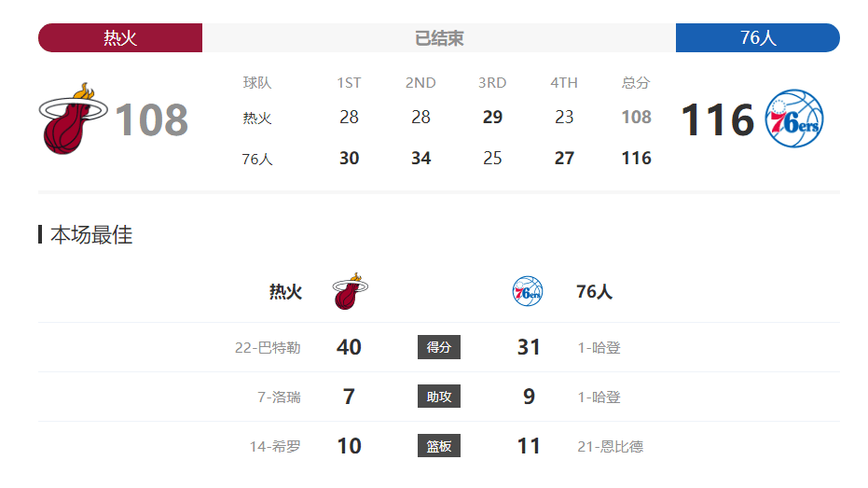Select the blue 76人 header tab
868x488 pixels.
pyautogui.click(x=758, y=37)
